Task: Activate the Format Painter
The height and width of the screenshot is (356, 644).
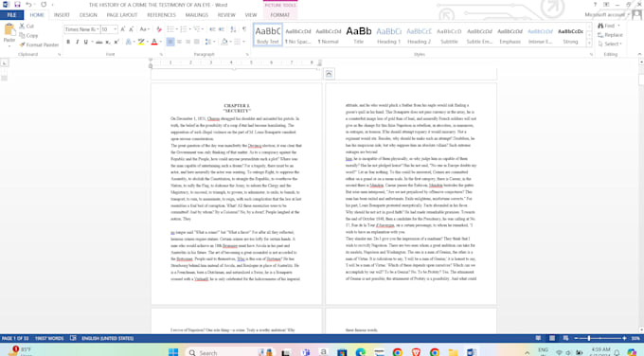Action: pyautogui.click(x=39, y=44)
